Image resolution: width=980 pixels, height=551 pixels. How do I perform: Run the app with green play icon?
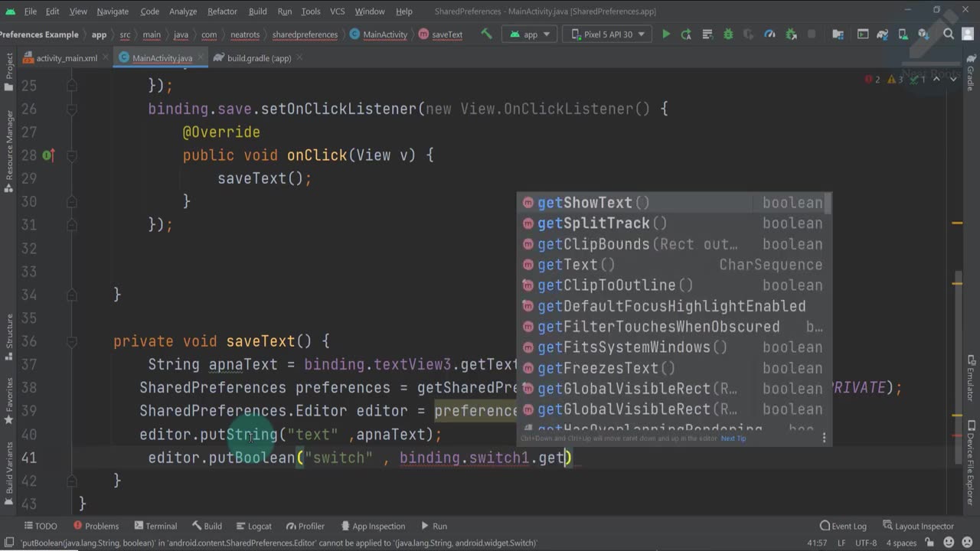[666, 34]
